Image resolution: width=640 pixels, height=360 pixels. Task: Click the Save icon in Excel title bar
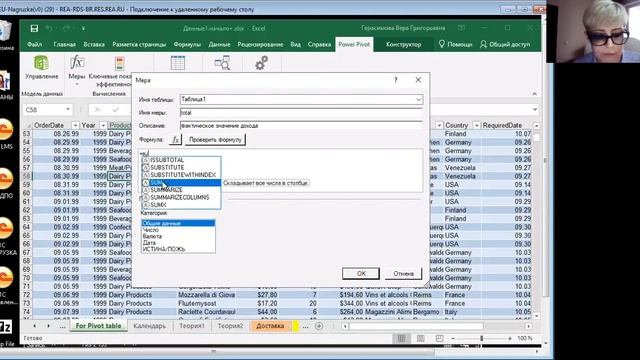(x=34, y=28)
